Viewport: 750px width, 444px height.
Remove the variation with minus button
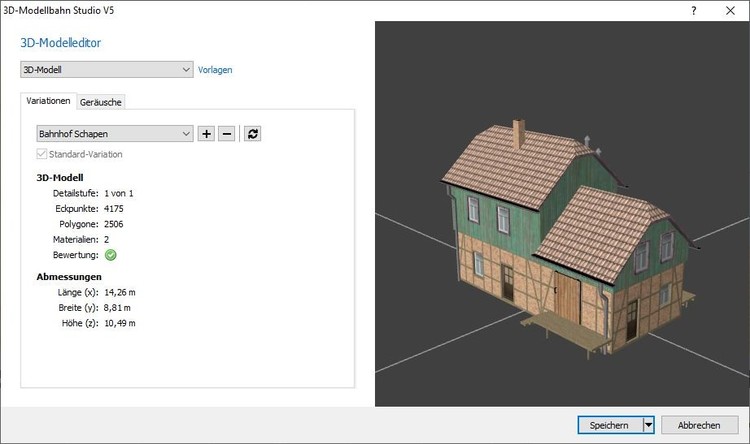coord(226,134)
